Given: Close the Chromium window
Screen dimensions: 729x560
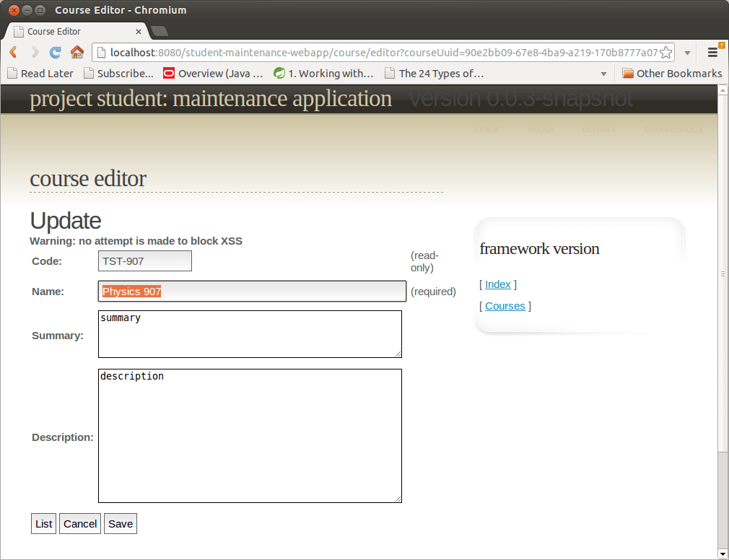Looking at the screenshot, I should point(14,10).
